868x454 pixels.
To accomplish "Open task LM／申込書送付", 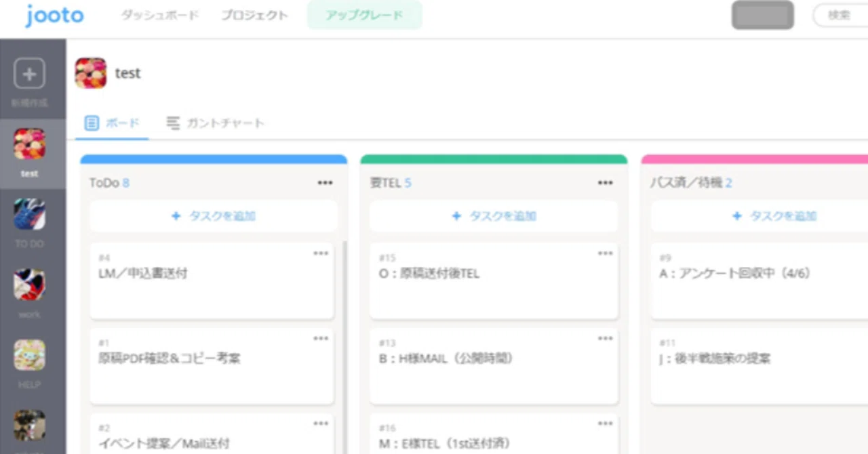I will pos(212,281).
